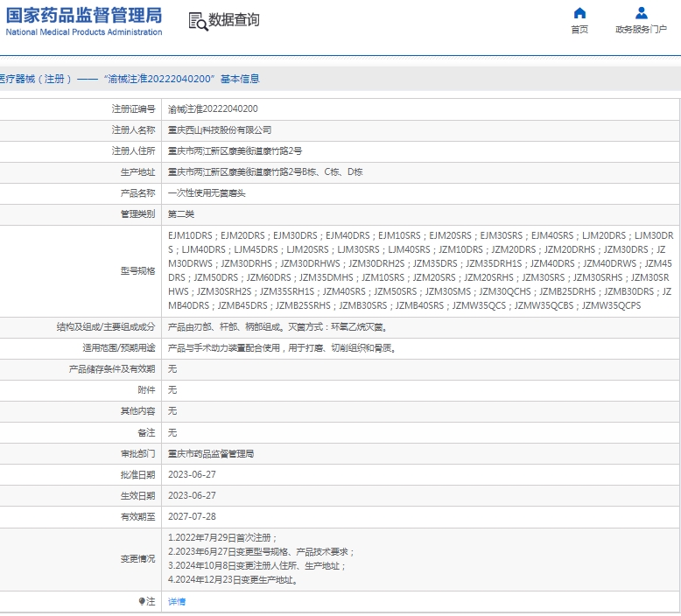Click the page title 基本信息 header
The height and width of the screenshot is (616, 681).
click(x=240, y=79)
